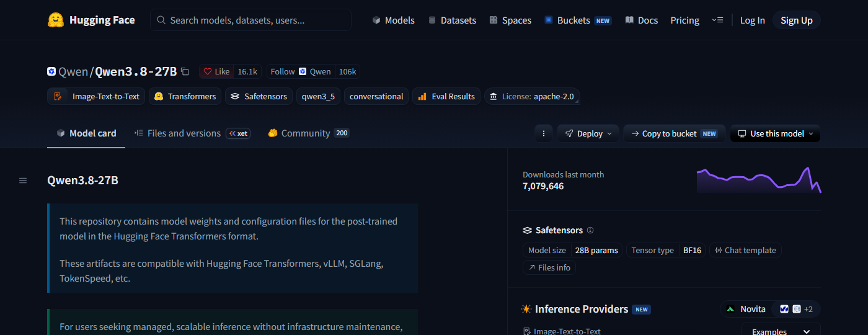Click the Chat template button
This screenshot has height=335, width=868.
pos(745,251)
